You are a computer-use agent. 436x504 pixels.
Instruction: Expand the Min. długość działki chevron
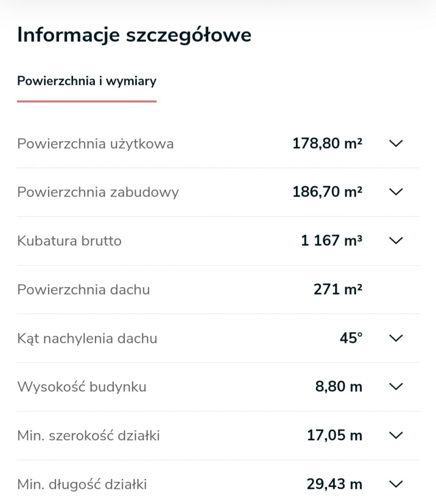pos(396,484)
